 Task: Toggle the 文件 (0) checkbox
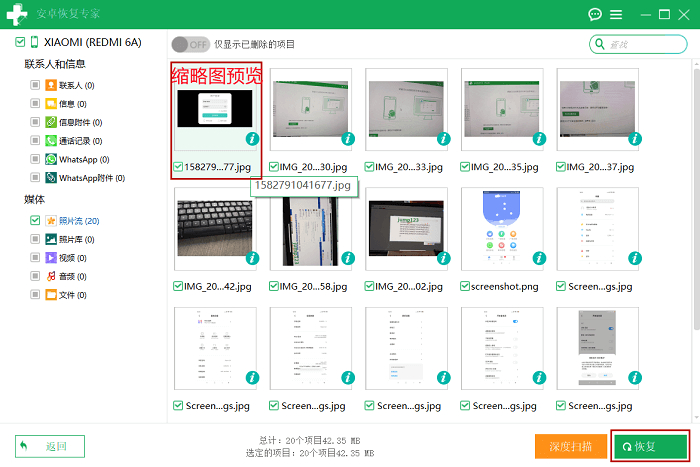coord(35,295)
